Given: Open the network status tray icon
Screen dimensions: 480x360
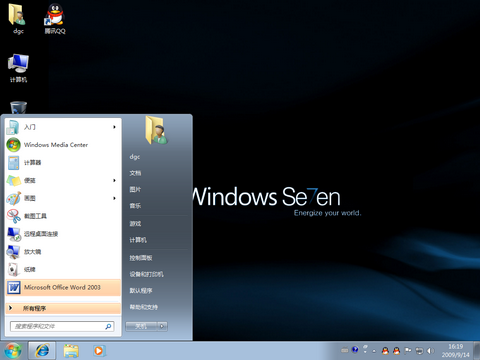Looking at the screenshot, I should pos(419,351).
